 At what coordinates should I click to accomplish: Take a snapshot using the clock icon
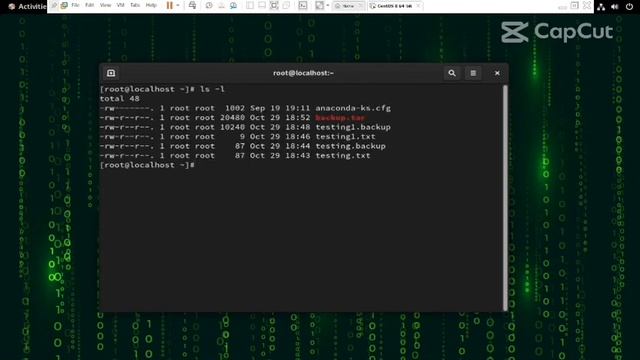209,5
